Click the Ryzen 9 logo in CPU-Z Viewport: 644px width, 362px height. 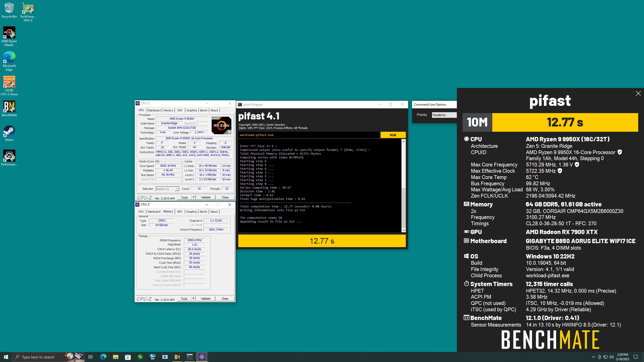(221, 125)
